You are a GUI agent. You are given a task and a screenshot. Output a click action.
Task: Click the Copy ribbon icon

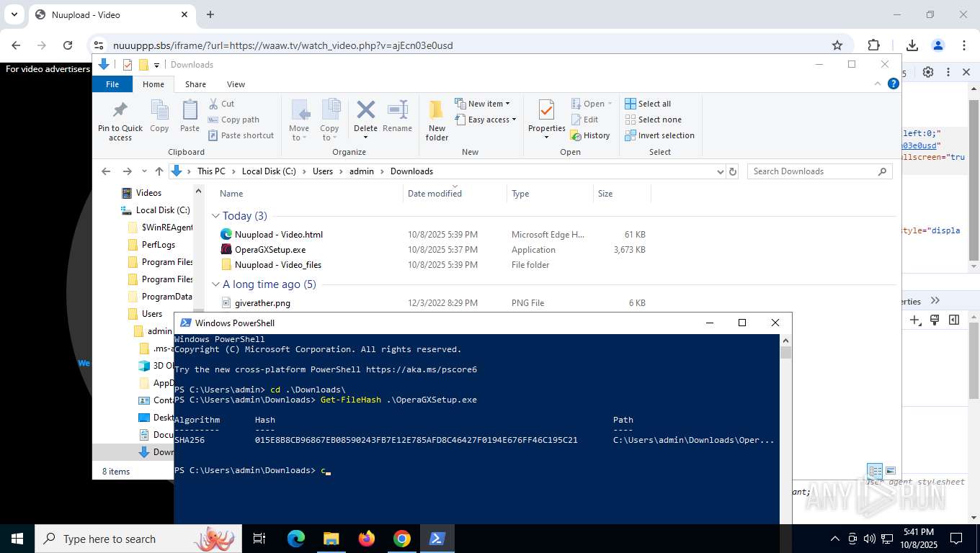[x=159, y=117]
